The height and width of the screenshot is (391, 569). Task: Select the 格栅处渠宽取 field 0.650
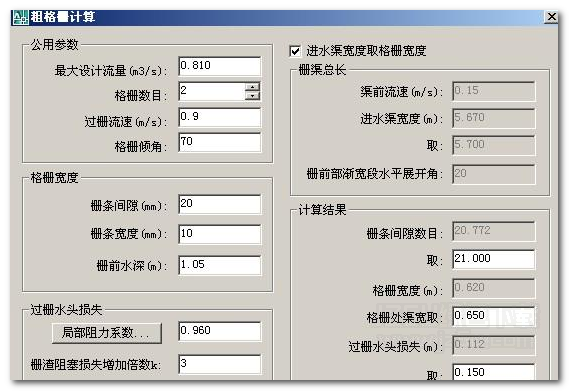pos(494,316)
